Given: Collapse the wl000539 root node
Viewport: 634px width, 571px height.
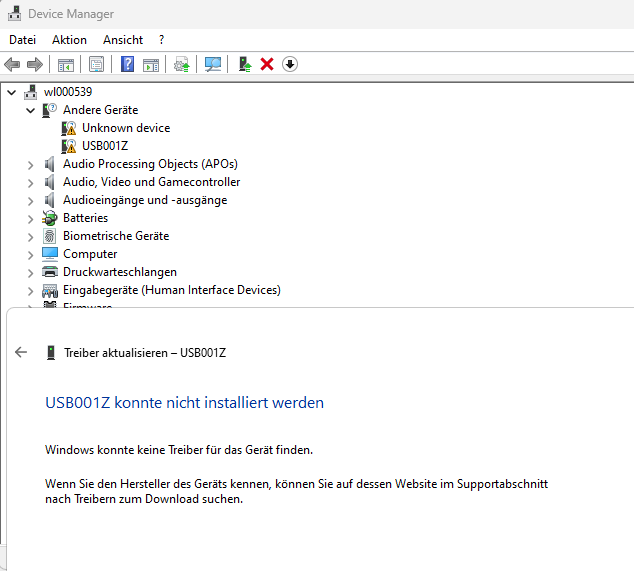Looking at the screenshot, I should [x=12, y=93].
